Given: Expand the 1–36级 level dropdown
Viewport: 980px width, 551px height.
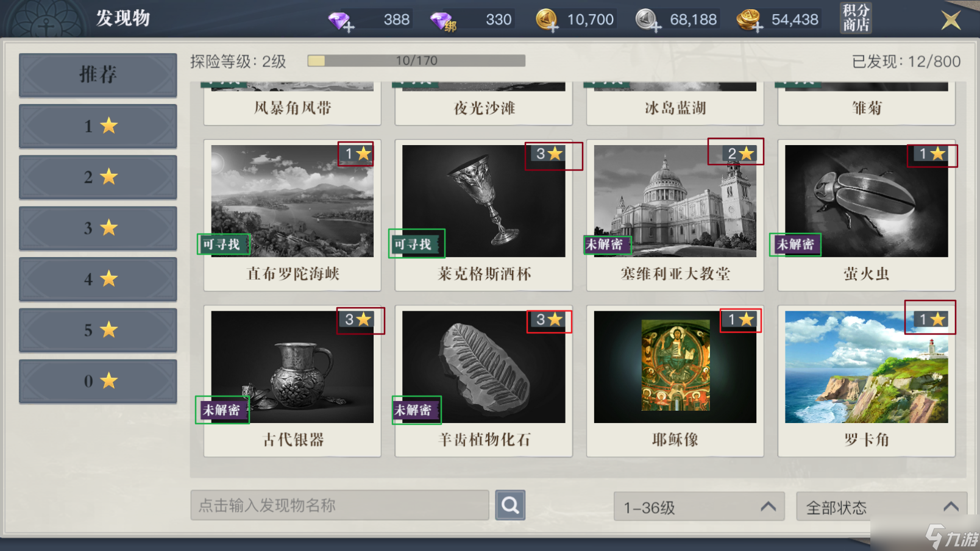Looking at the screenshot, I should click(x=699, y=507).
